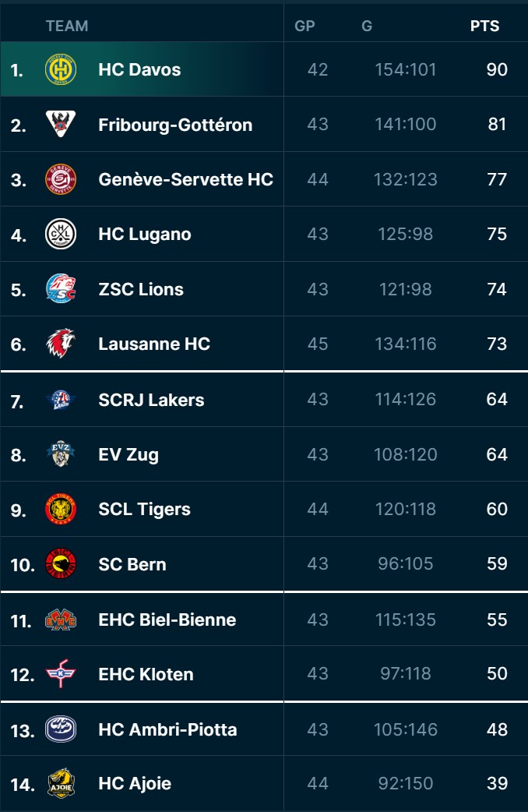
Task: Click the G goals column header
Action: pos(367,26)
